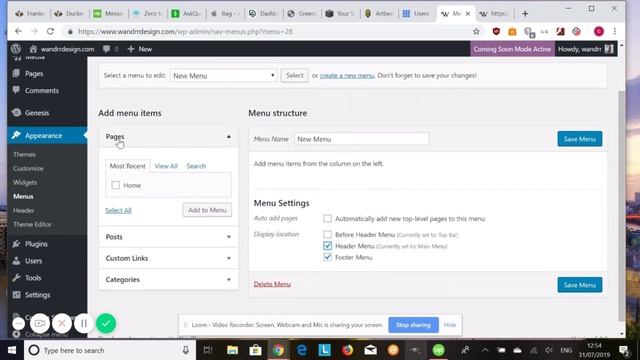This screenshot has width=640, height=360.
Task: Click the Task View taskbar icon
Action: coord(208,350)
